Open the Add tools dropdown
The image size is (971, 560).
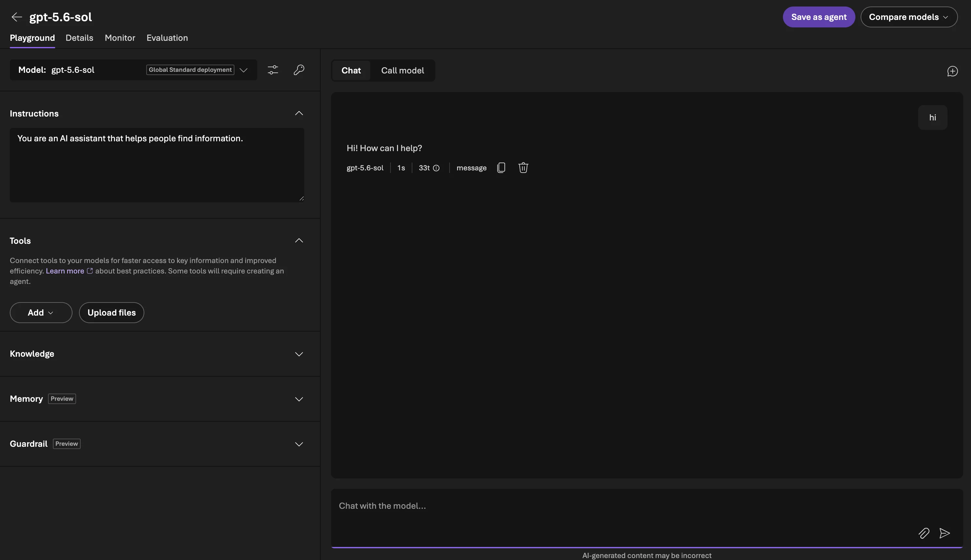[x=41, y=313]
